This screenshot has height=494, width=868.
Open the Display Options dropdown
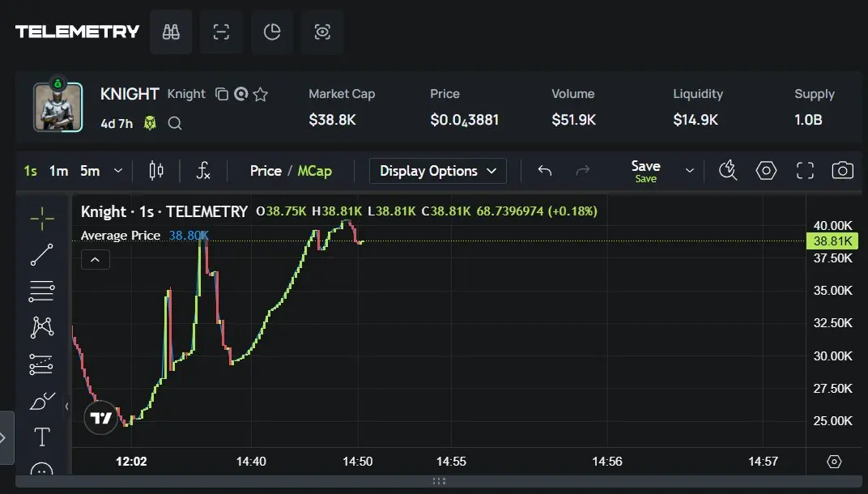(x=438, y=171)
